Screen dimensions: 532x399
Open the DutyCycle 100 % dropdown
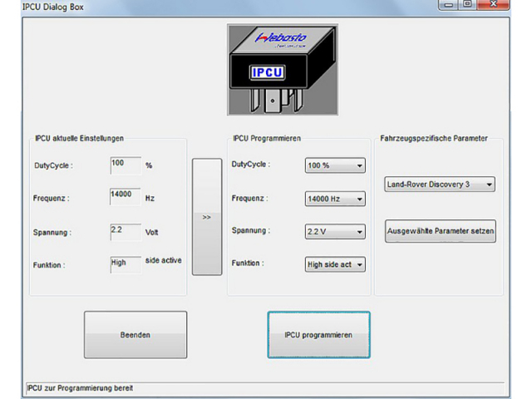336,166
